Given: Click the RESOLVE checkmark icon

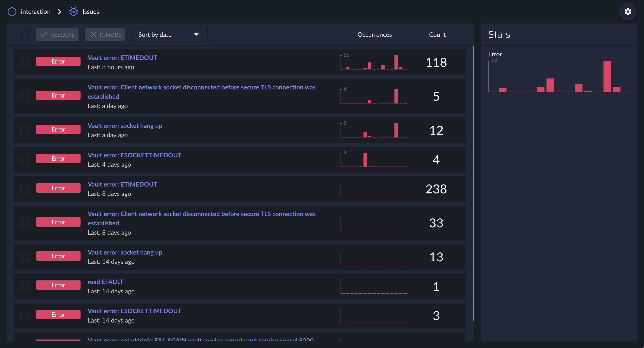Looking at the screenshot, I should [x=44, y=35].
